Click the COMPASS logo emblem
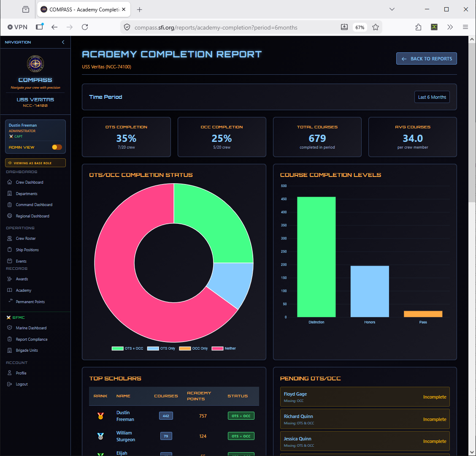This screenshot has width=476, height=456. 35,64
